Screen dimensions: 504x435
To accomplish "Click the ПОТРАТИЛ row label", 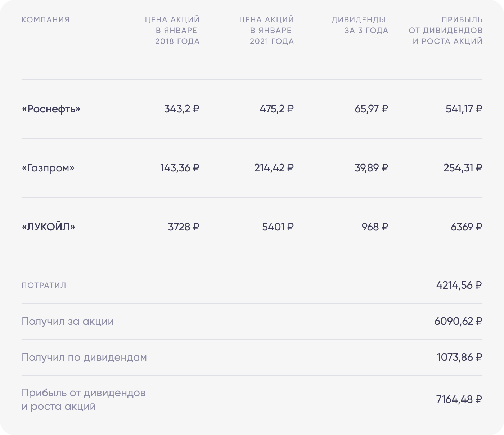I will pyautogui.click(x=44, y=286).
